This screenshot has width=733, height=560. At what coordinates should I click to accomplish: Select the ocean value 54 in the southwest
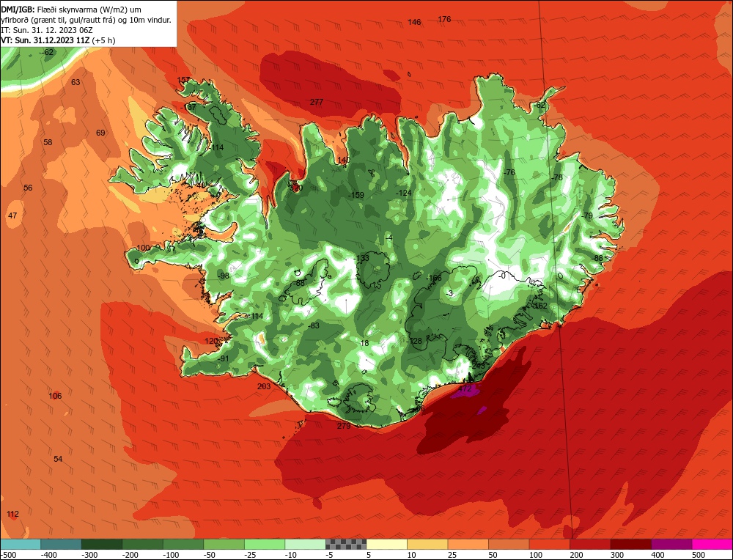tap(58, 459)
